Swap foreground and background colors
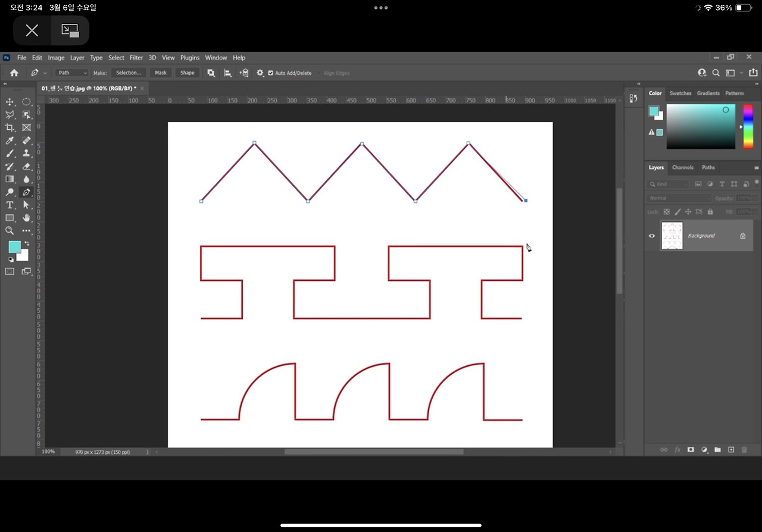762x532 pixels. [26, 243]
